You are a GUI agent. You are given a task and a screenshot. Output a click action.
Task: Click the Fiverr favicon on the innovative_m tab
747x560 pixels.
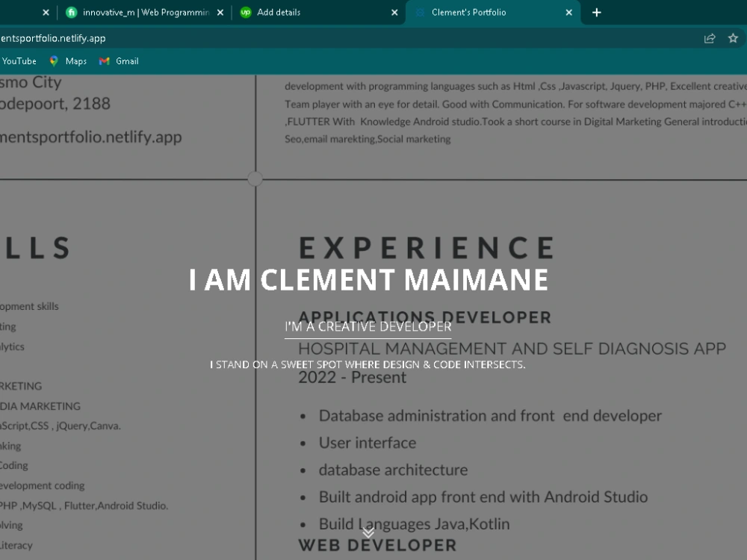[72, 13]
